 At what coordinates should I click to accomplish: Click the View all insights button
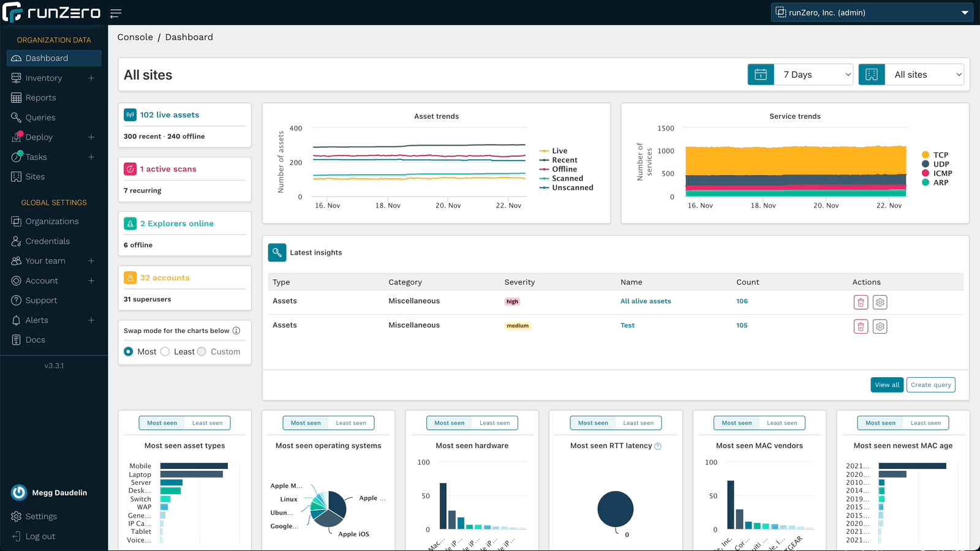(886, 384)
